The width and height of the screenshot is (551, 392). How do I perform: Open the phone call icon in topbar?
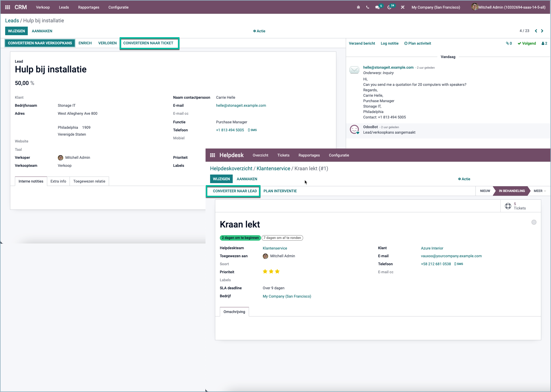point(367,7)
